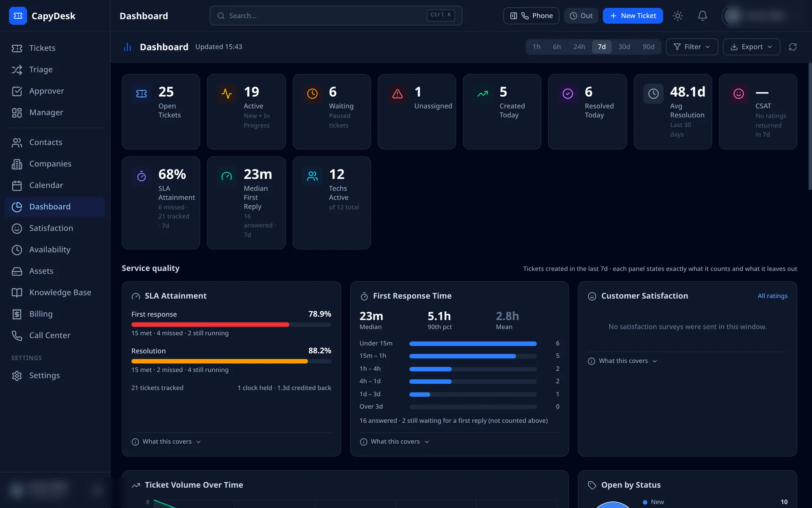Open Calendar from sidebar
The height and width of the screenshot is (508, 812).
55,185
